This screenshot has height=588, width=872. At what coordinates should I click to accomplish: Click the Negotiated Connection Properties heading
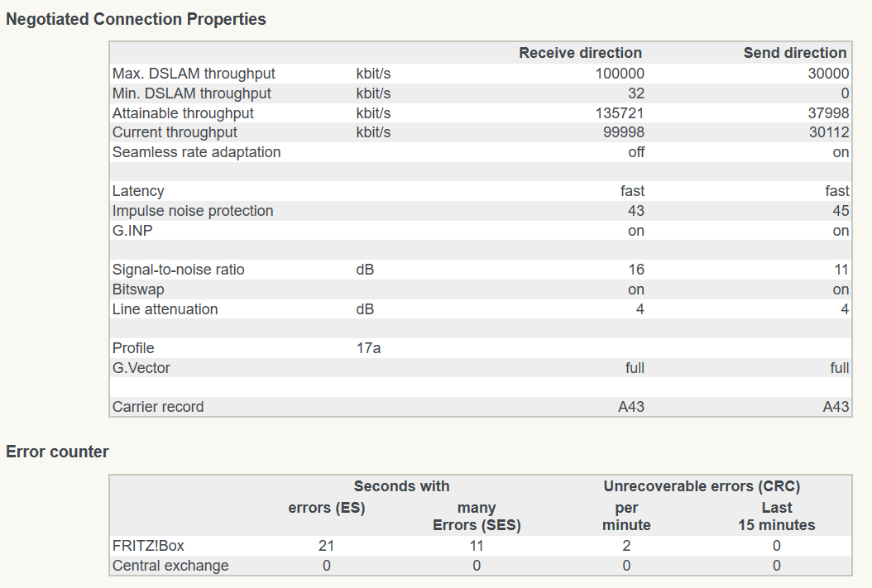click(136, 19)
